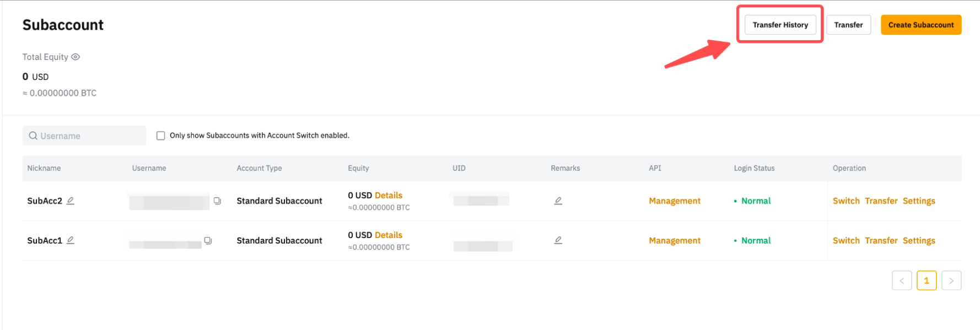Select page 1 in pagination
This screenshot has width=980, height=330.
click(x=926, y=280)
